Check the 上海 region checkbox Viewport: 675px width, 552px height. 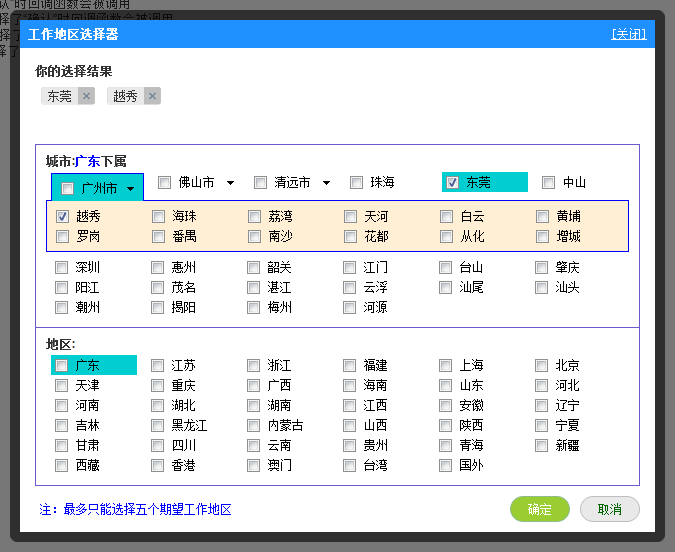pyautogui.click(x=445, y=365)
